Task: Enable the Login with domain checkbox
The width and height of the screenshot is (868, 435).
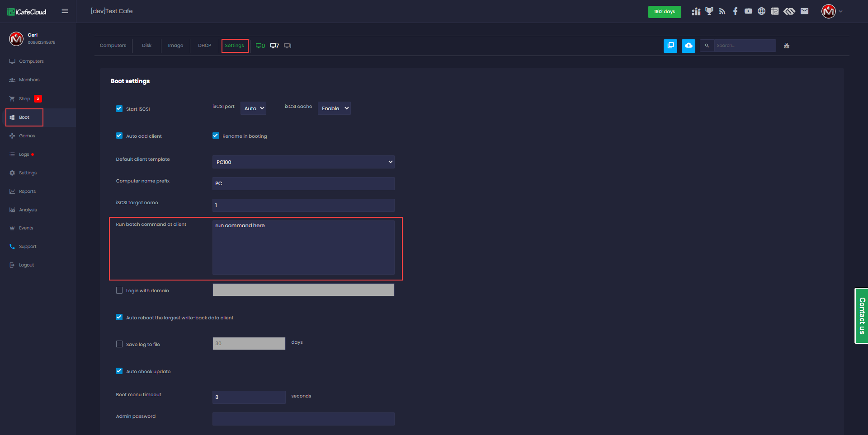Action: [119, 290]
